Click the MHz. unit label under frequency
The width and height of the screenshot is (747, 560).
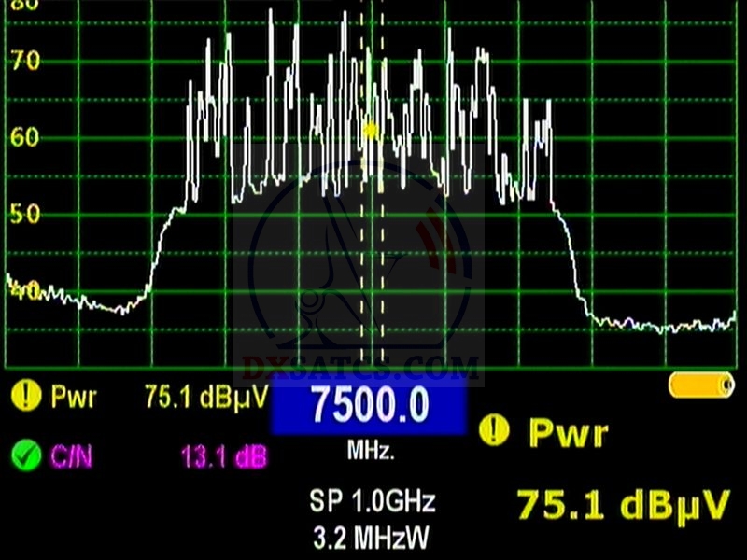(371, 452)
